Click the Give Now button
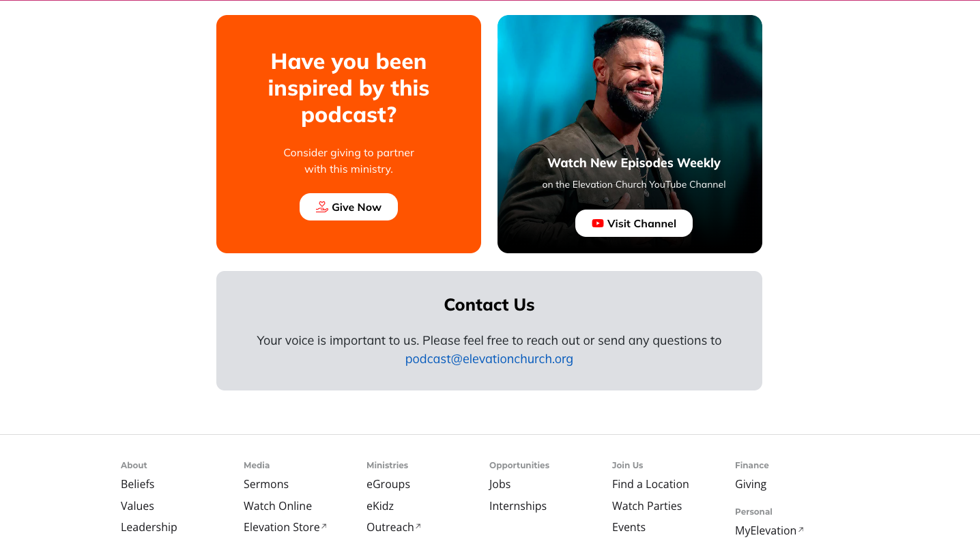This screenshot has width=980, height=542. pyautogui.click(x=349, y=207)
